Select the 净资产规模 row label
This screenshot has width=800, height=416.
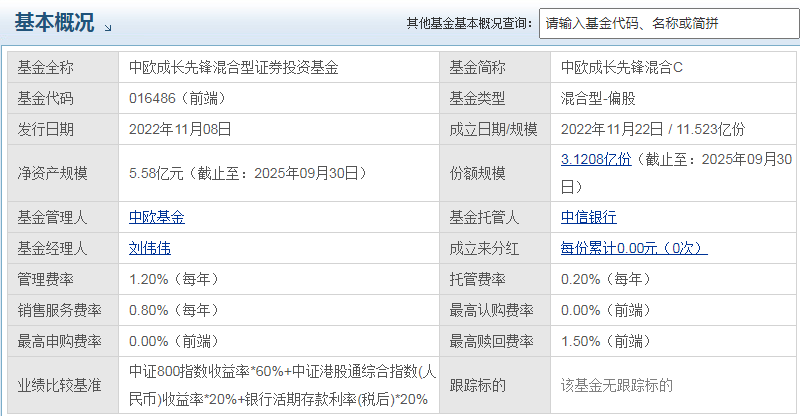tap(53, 174)
